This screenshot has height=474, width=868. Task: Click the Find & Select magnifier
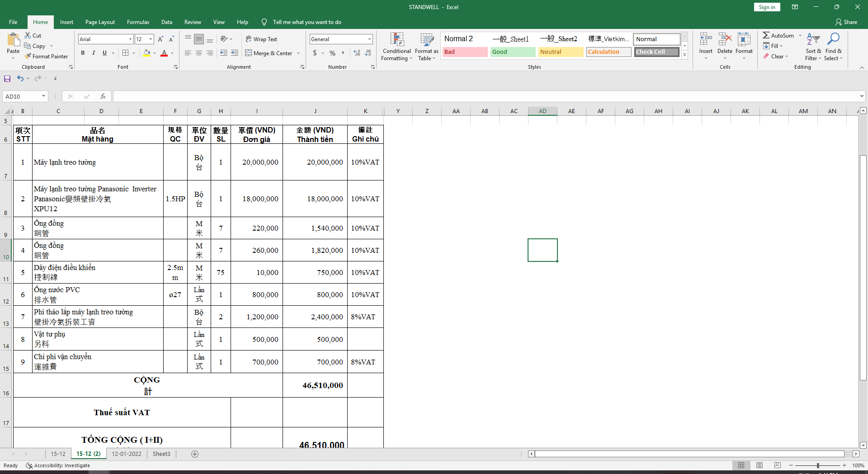833,39
